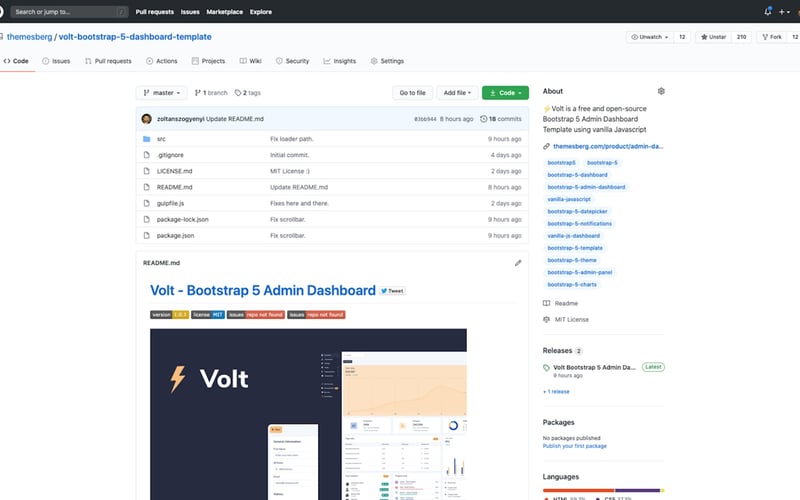Open the src folder icon

point(146,139)
